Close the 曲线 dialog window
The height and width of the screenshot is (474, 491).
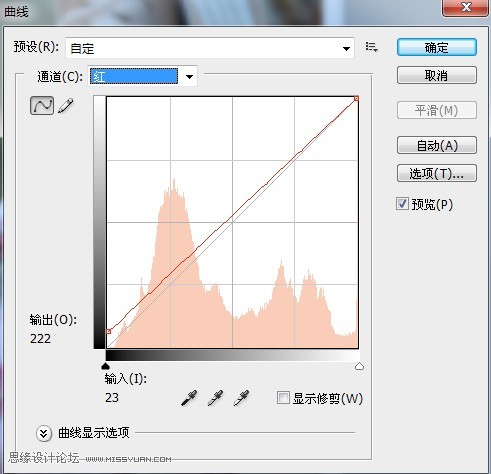tap(465, 7)
